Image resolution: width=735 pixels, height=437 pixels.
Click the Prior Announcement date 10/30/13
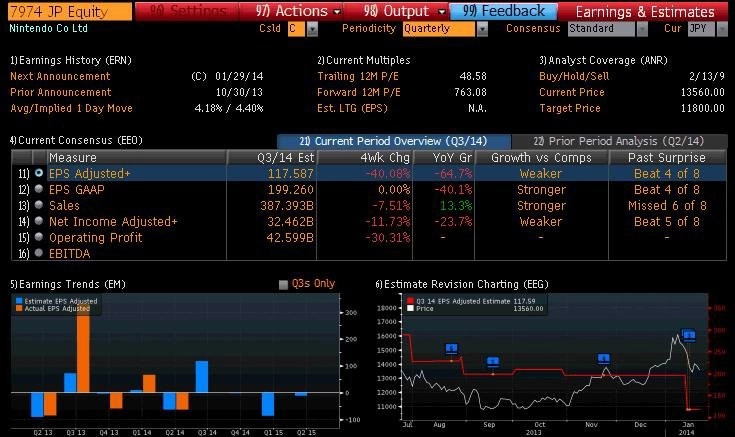[x=240, y=92]
